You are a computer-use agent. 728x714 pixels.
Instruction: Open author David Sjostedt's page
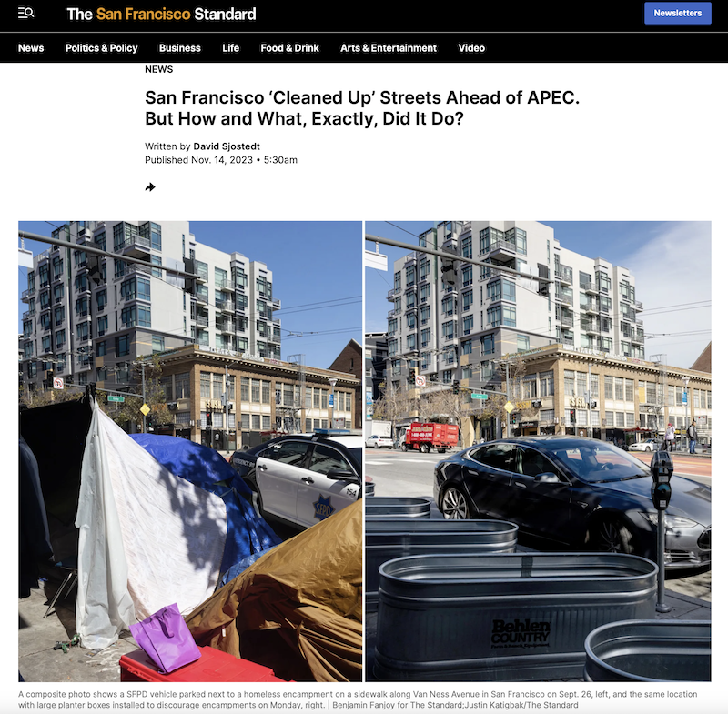[226, 146]
